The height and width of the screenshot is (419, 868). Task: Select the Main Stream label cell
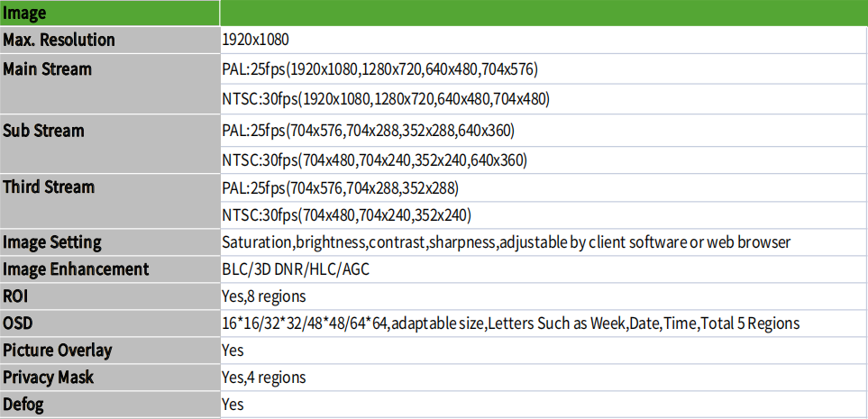pos(110,84)
